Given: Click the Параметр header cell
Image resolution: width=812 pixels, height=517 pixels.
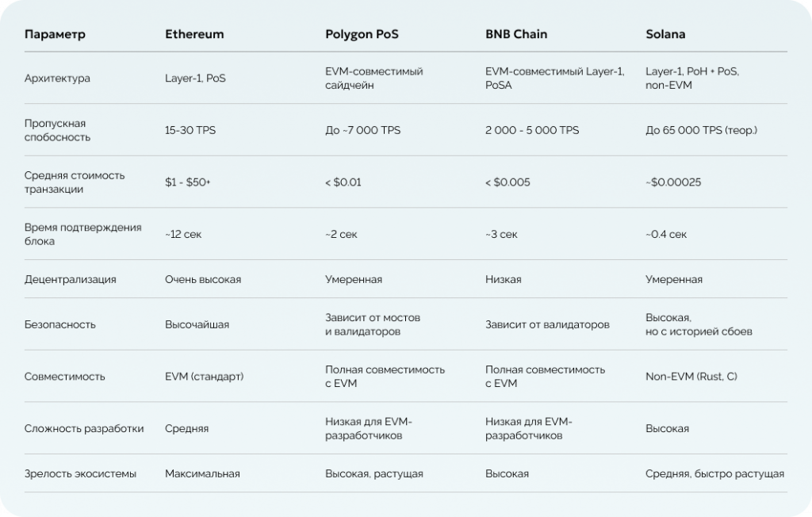Looking at the screenshot, I should 55,35.
